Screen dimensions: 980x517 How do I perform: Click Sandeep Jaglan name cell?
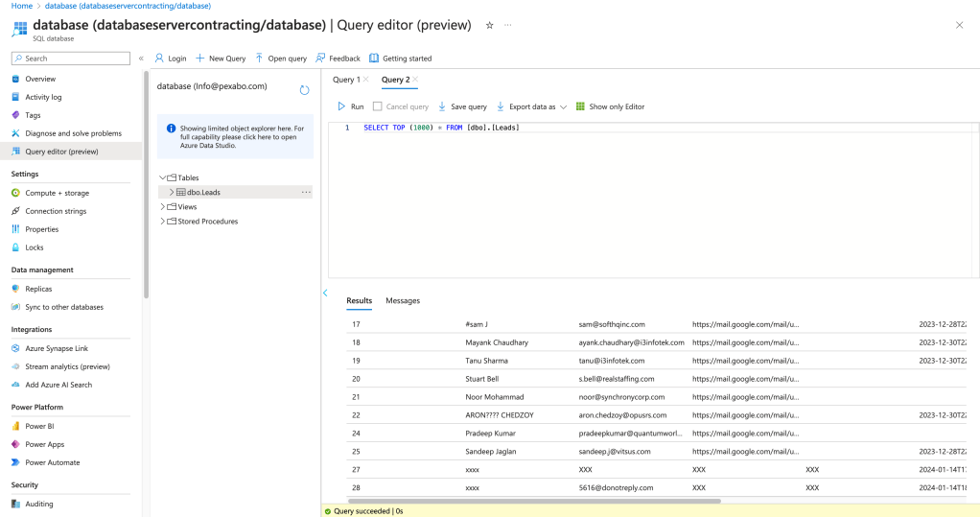pos(491,452)
